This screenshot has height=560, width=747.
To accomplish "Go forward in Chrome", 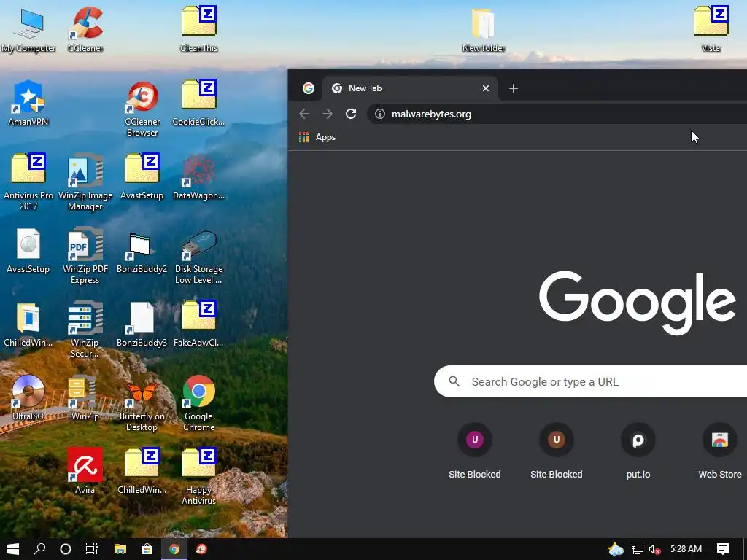I will tap(328, 114).
